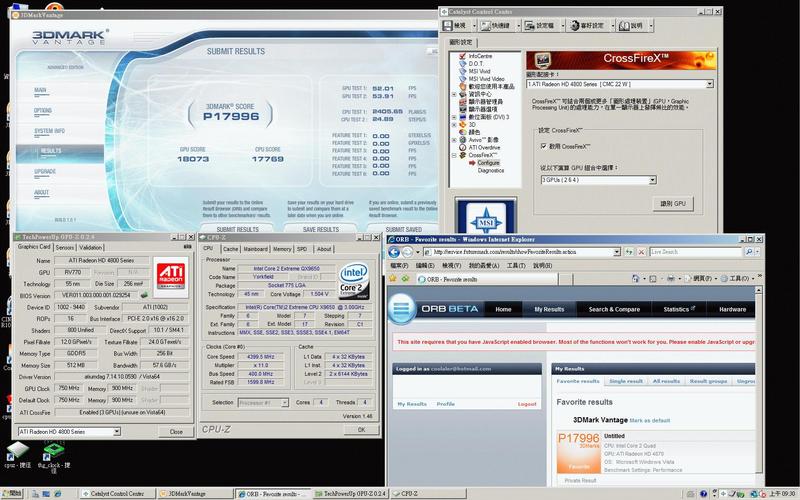Viewport: 800px width, 500px height.
Task: Click the SUBMIT RESULTS button in 3DMark
Action: 237,229
